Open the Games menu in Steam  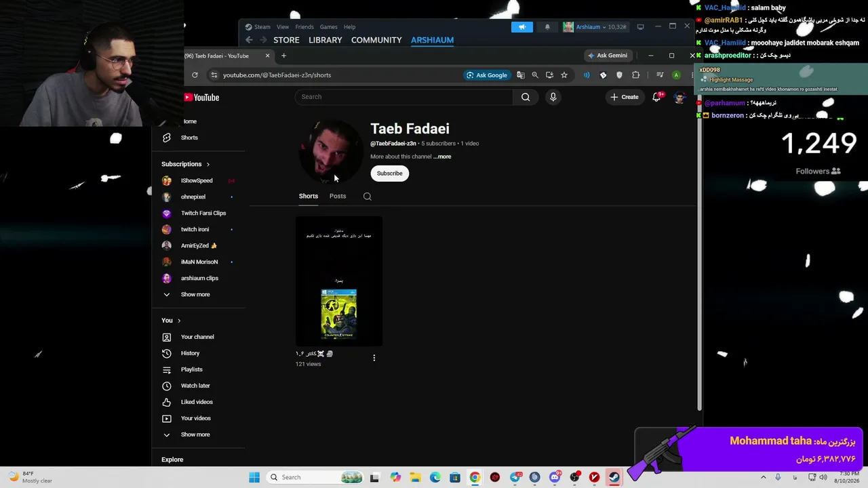pyautogui.click(x=329, y=27)
